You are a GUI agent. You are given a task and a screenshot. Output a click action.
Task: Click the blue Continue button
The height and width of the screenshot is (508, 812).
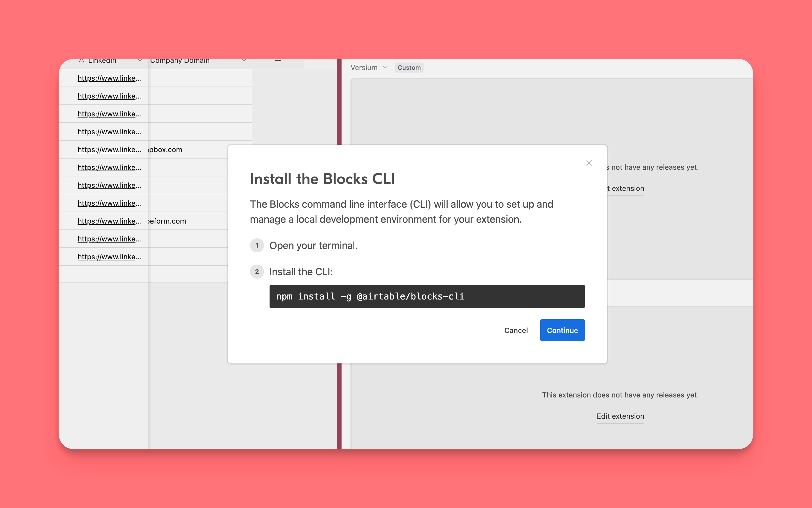[x=562, y=330]
